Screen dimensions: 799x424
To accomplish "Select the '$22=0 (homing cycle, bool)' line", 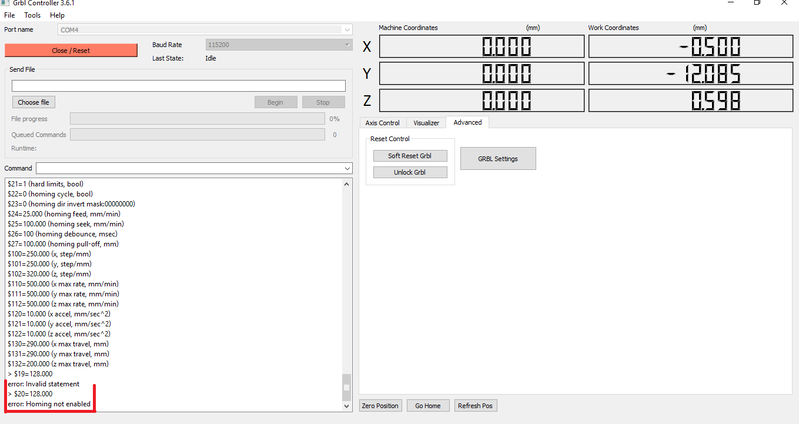I will [x=50, y=194].
